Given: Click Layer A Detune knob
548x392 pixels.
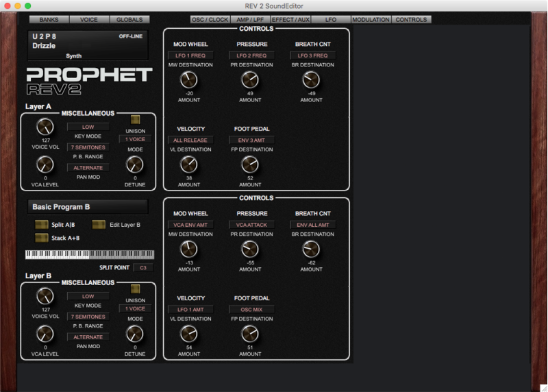Looking at the screenshot, I should (x=135, y=164).
